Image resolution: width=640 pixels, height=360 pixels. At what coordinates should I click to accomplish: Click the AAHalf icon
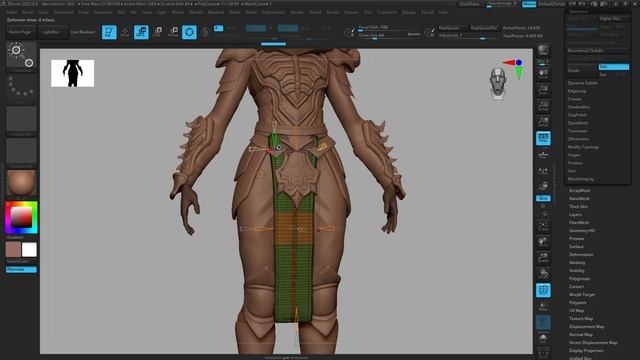[x=543, y=122]
